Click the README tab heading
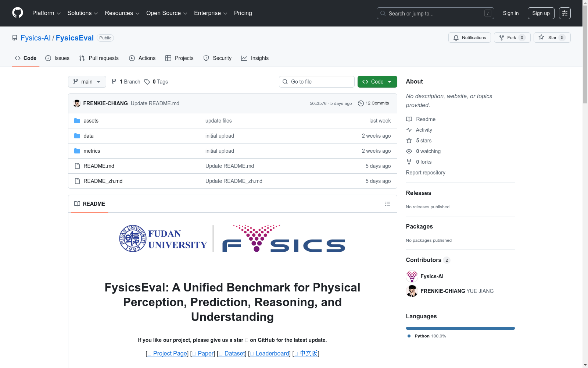 pyautogui.click(x=90, y=204)
